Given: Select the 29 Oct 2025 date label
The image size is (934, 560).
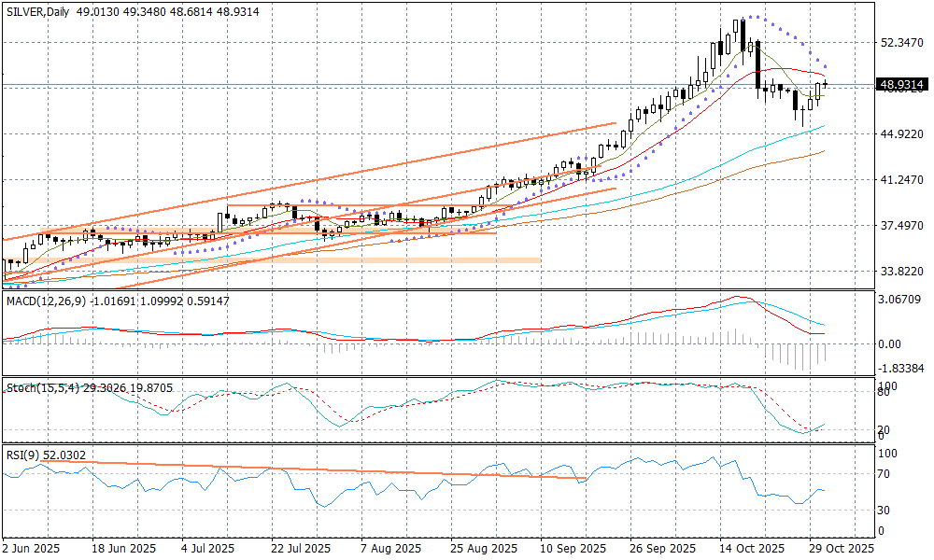Looking at the screenshot, I should pos(842,548).
